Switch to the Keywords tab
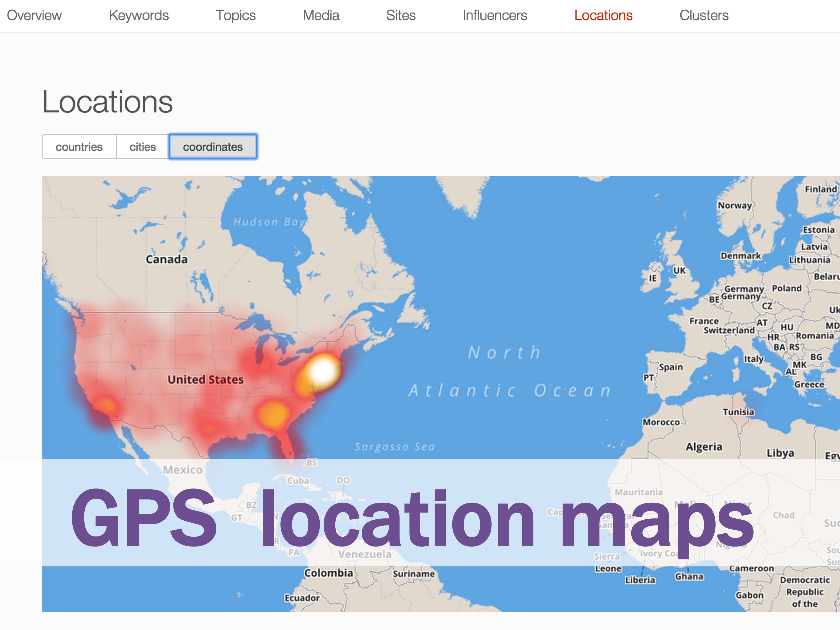Image resolution: width=840 pixels, height=630 pixels. (139, 16)
